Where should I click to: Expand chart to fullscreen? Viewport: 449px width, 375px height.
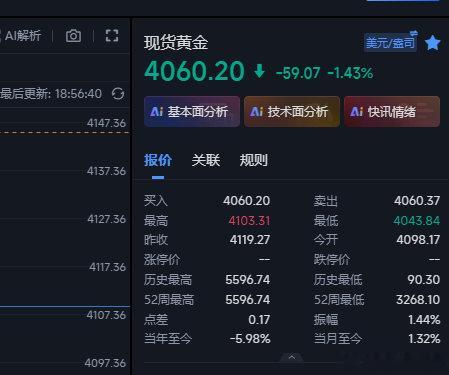click(112, 36)
